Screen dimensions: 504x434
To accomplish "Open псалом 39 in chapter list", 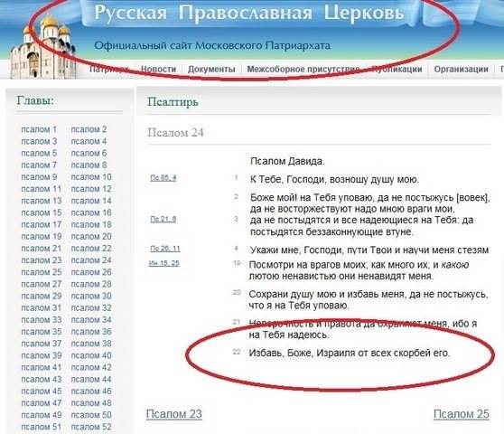I will point(42,355).
